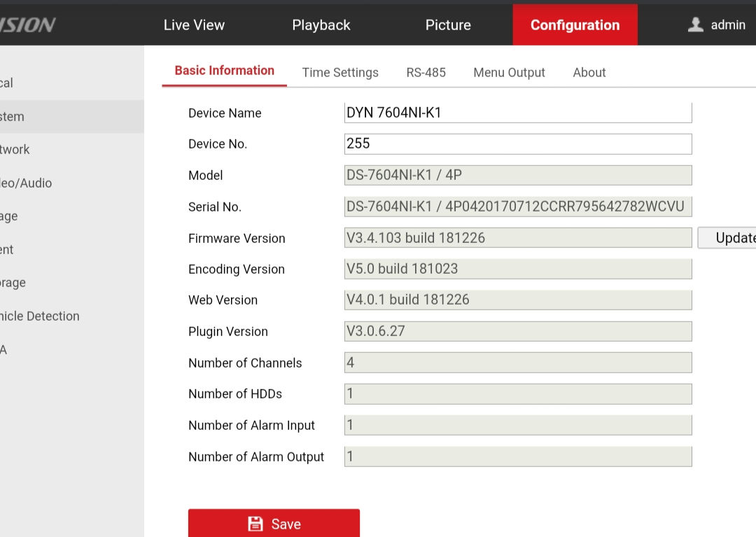Select the Configuration tab
756x537 pixels.
(575, 25)
